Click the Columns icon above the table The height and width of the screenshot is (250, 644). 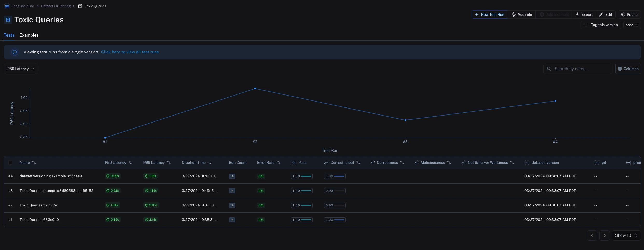(620, 69)
